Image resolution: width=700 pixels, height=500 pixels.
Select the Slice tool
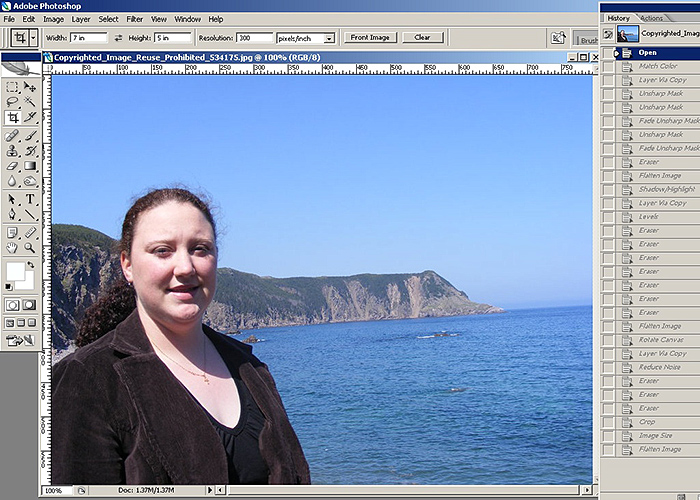(x=29, y=117)
